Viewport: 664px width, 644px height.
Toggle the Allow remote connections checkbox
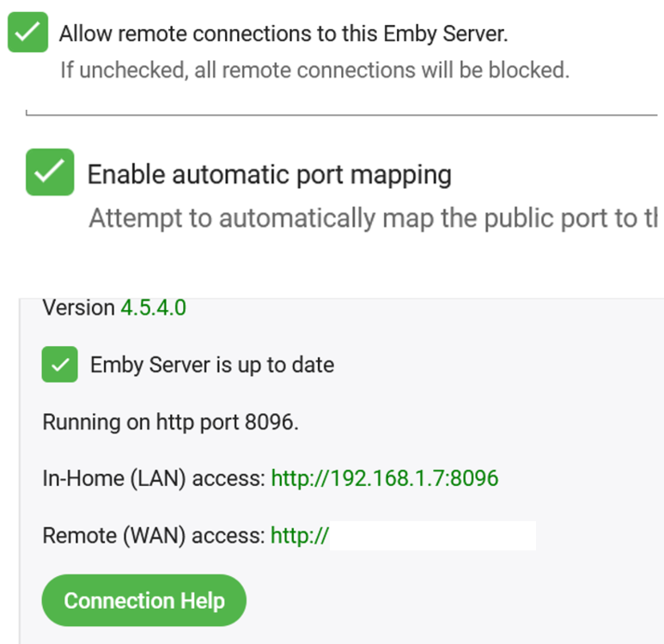[27, 33]
